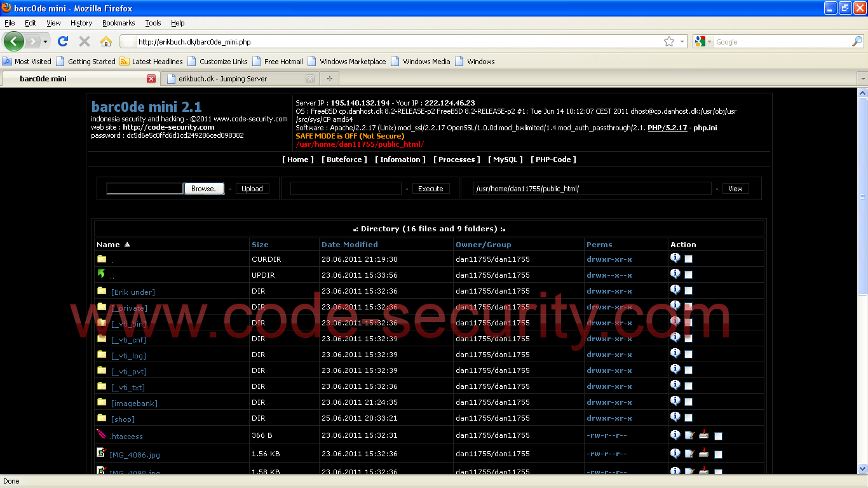The image size is (868, 488).
Task: Click info icon for IMG_4086.jpg
Action: coord(675,453)
